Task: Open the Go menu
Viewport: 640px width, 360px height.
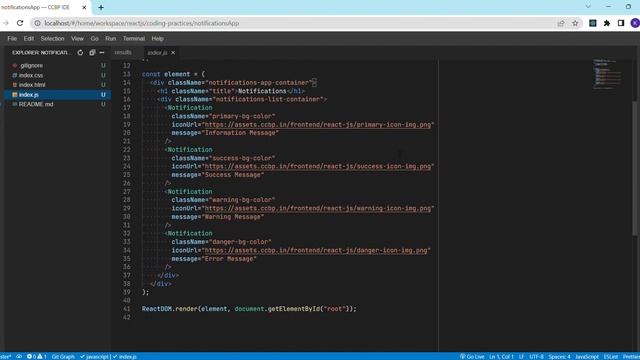Action: [95, 38]
